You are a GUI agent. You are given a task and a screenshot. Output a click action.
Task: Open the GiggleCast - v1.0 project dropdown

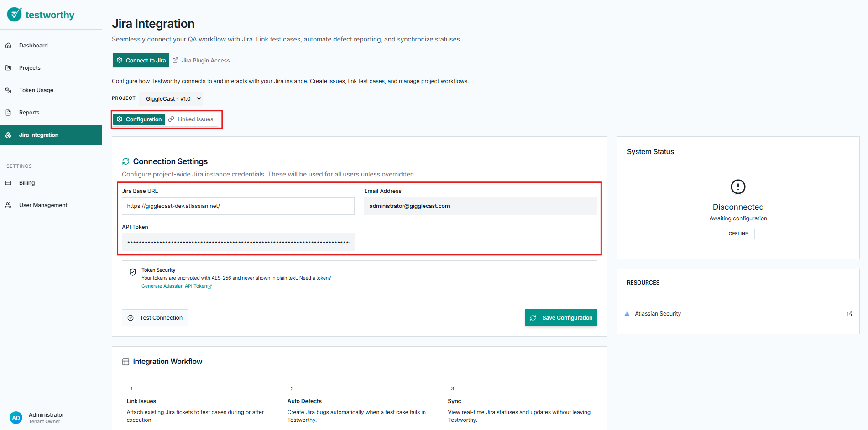171,98
